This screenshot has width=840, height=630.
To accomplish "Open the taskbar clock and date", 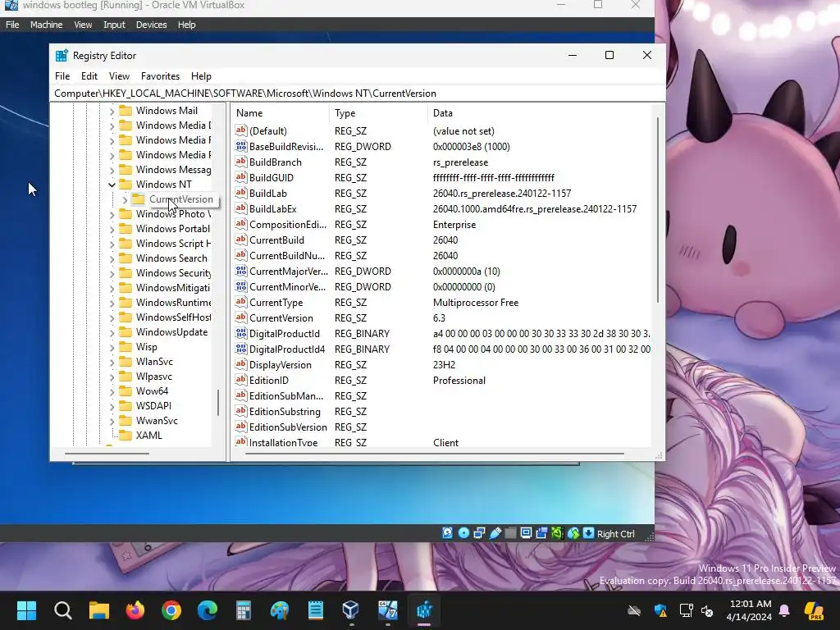I will (x=750, y=610).
